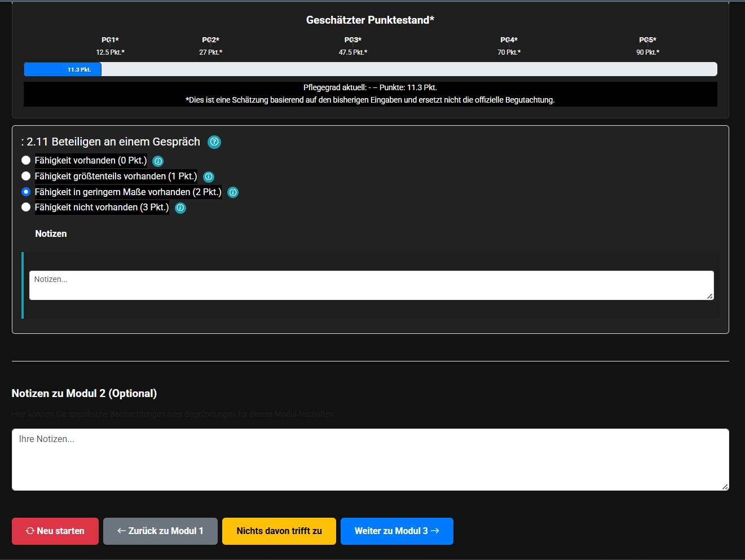
Task: Click into the 2.11 'Notizen...' text field
Action: [x=371, y=285]
